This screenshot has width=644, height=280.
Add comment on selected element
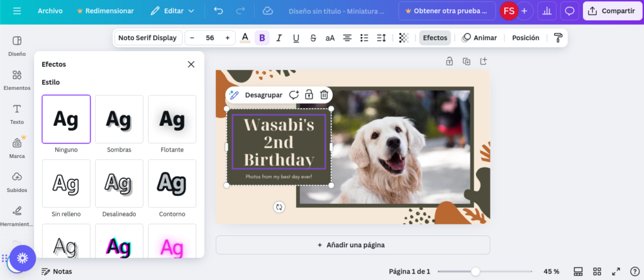click(294, 95)
